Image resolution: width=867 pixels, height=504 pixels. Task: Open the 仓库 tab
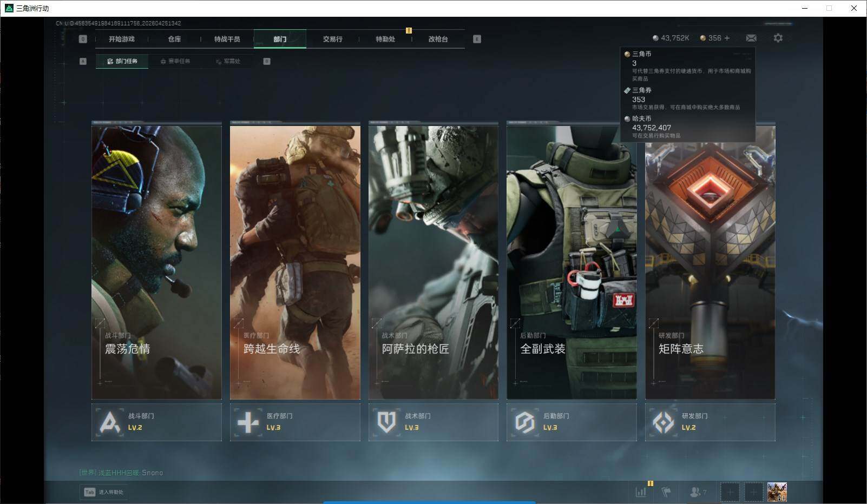click(174, 39)
